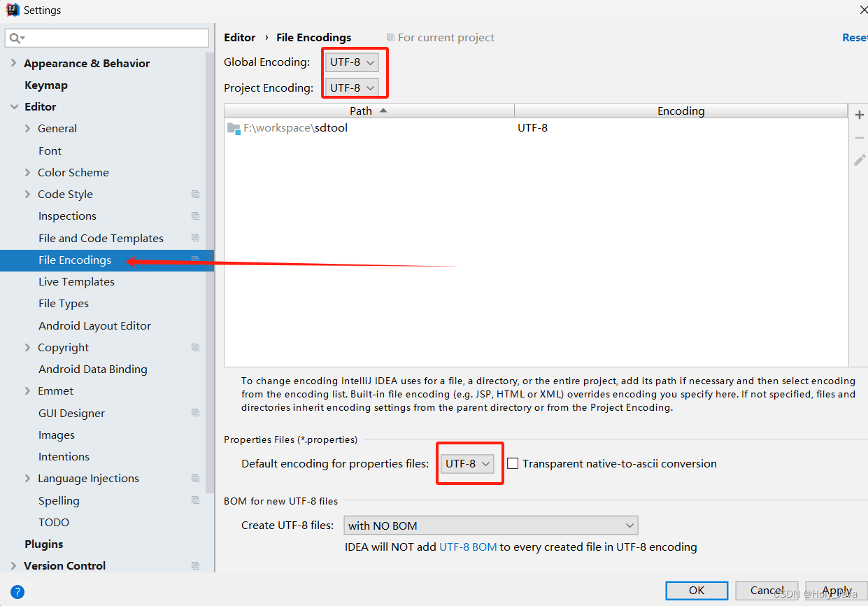Click into the settings search field
The image size is (868, 606).
click(107, 38)
